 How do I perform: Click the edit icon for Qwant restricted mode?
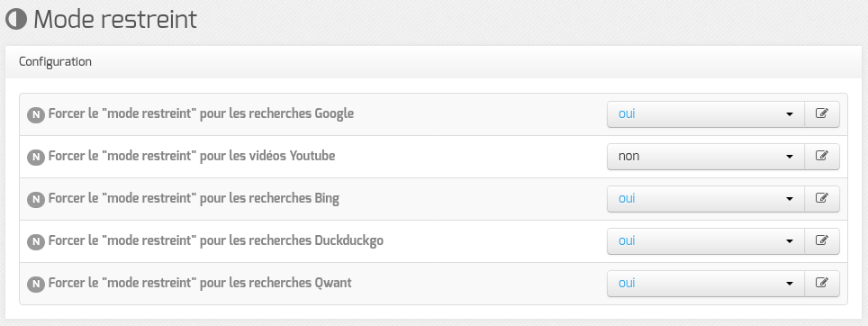click(822, 284)
